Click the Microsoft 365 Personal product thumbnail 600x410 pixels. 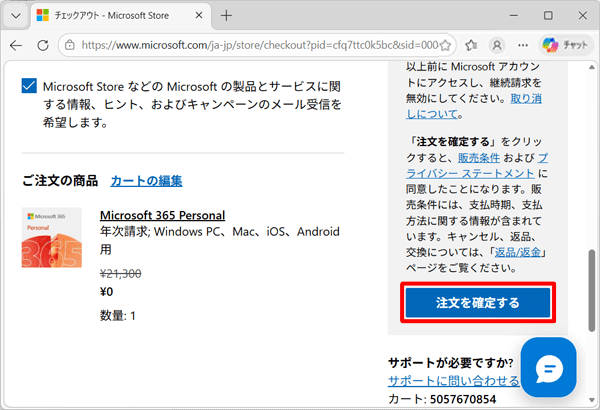click(51, 238)
